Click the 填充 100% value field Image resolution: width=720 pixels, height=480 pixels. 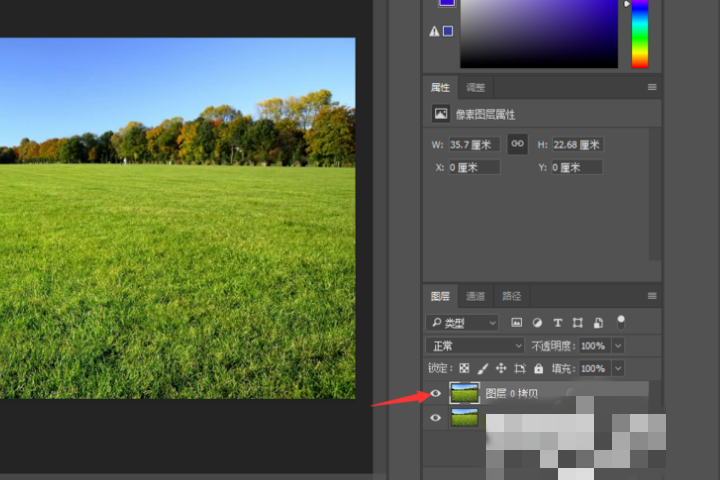tap(594, 368)
